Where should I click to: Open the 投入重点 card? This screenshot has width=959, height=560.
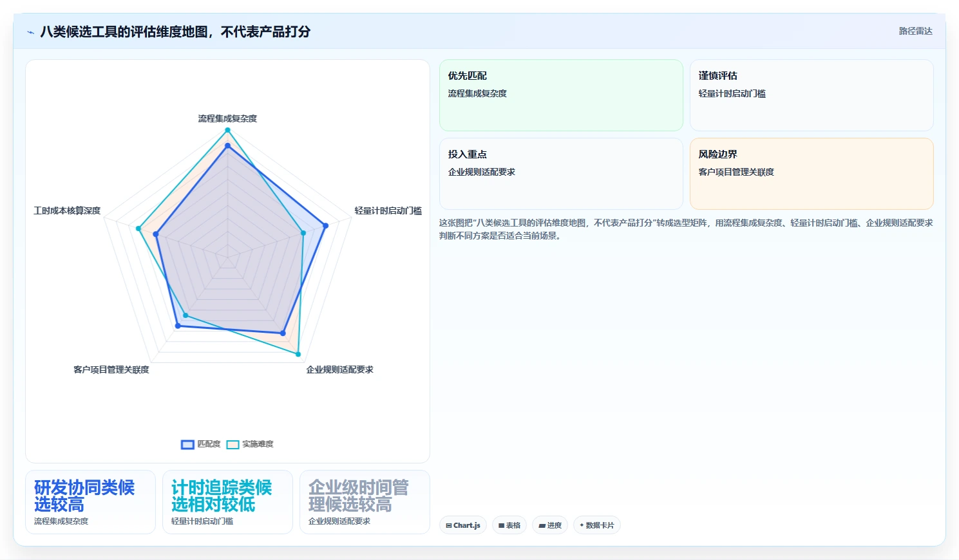(561, 174)
